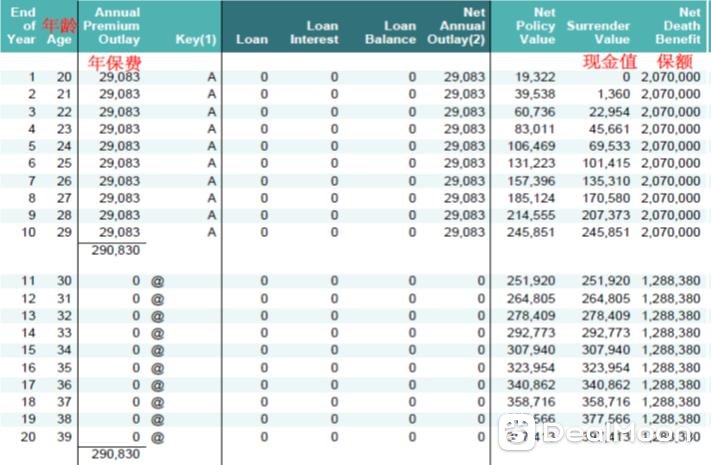711x465 pixels.
Task: Click the Key value A in year 1 row
Action: coord(211,77)
